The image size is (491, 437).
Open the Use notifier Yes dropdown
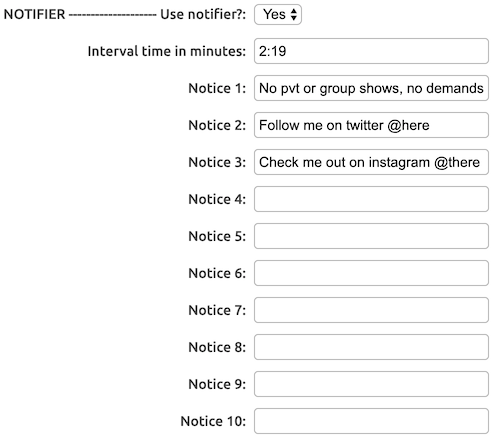pos(278,14)
